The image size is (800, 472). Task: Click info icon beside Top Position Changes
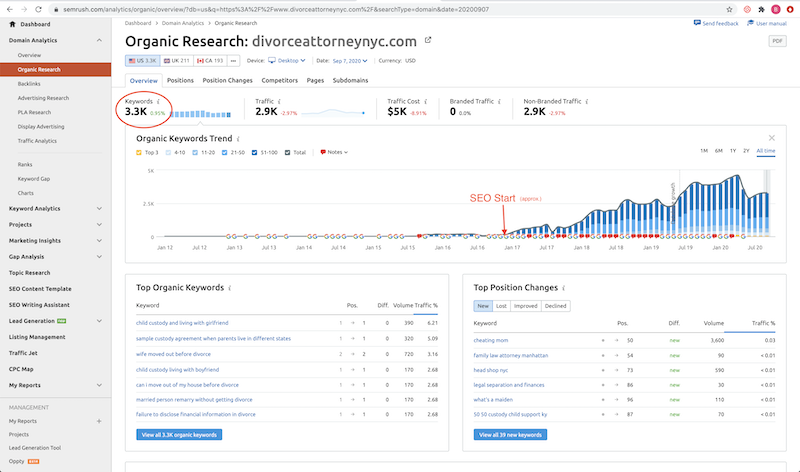pyautogui.click(x=563, y=288)
